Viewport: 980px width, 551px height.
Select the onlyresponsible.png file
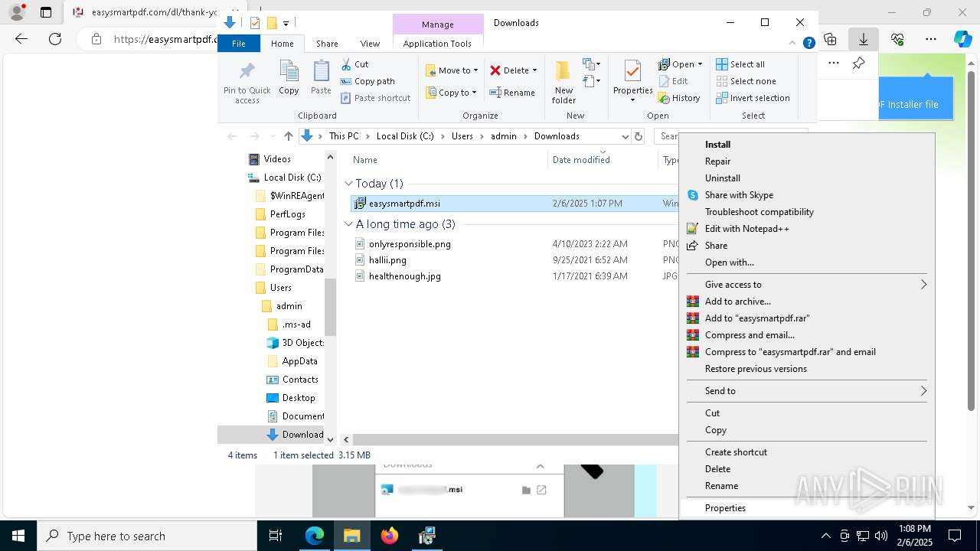(410, 244)
